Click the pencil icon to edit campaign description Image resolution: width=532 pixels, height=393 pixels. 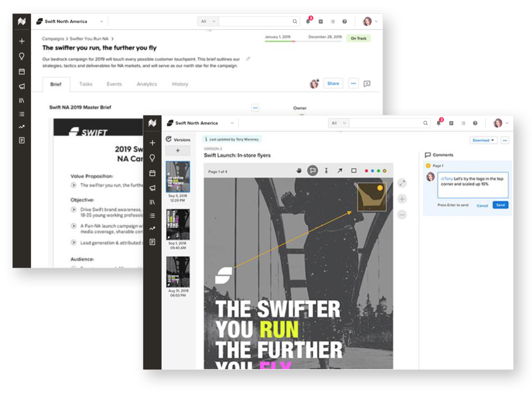(248, 59)
